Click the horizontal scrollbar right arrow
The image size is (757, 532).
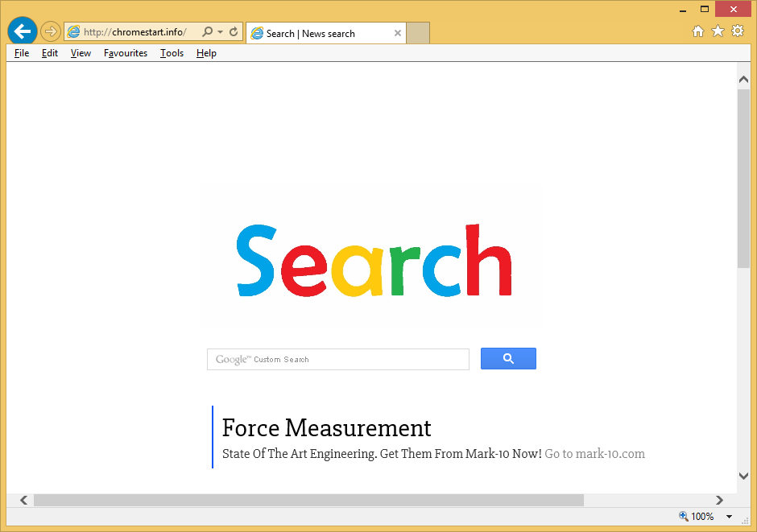[719, 500]
